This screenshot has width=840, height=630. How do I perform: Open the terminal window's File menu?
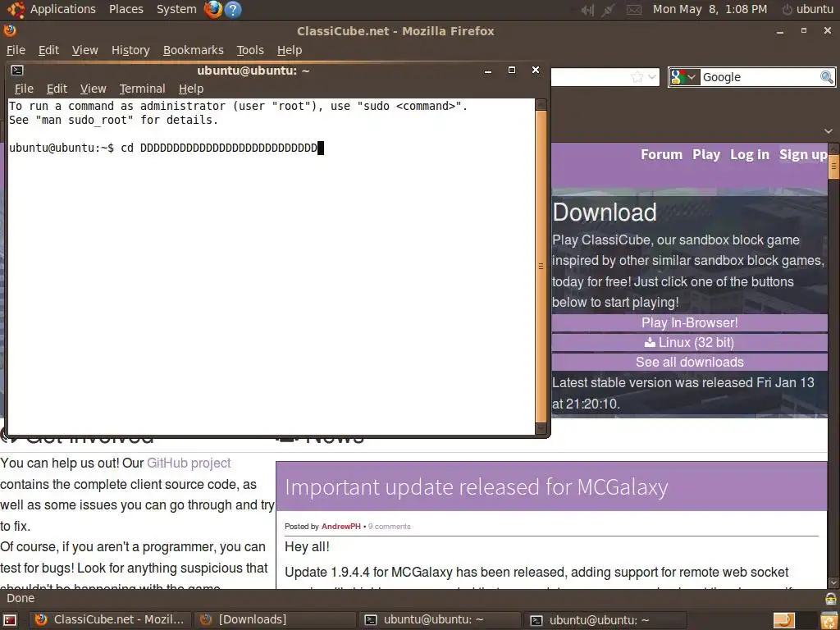24,89
